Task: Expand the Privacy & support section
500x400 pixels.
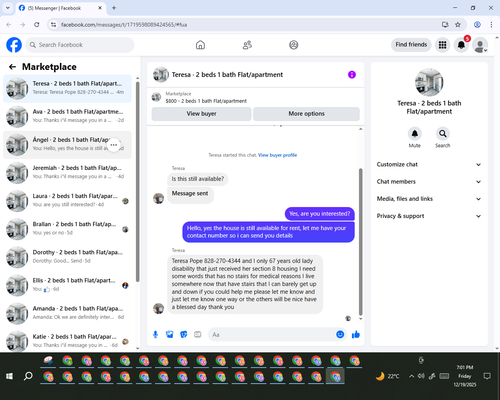Action: [x=429, y=216]
